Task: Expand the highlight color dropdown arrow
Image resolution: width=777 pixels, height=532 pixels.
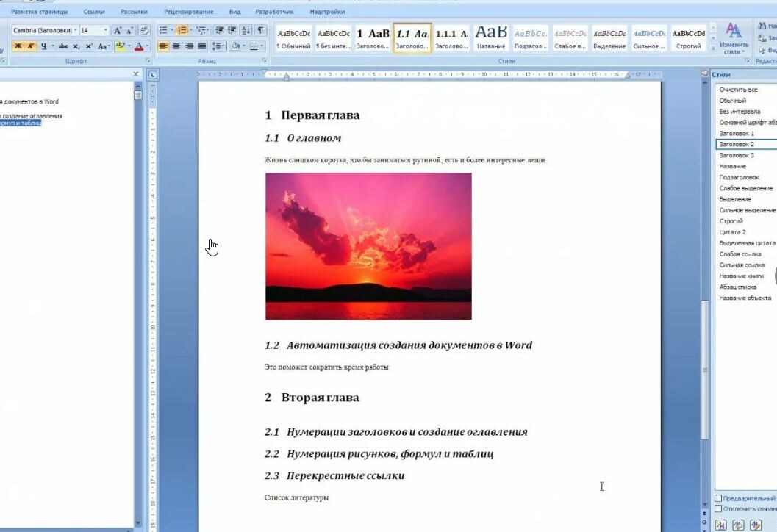Action: pyautogui.click(x=129, y=46)
